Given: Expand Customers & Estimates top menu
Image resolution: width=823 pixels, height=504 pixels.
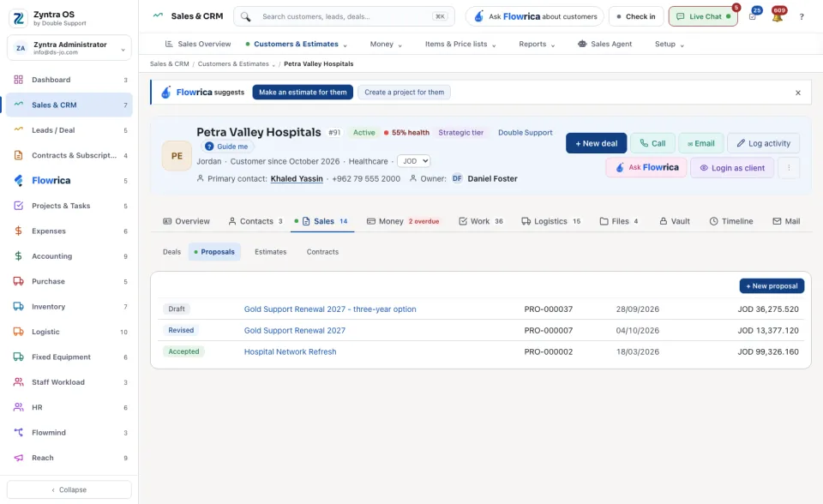Looking at the screenshot, I should point(296,44).
